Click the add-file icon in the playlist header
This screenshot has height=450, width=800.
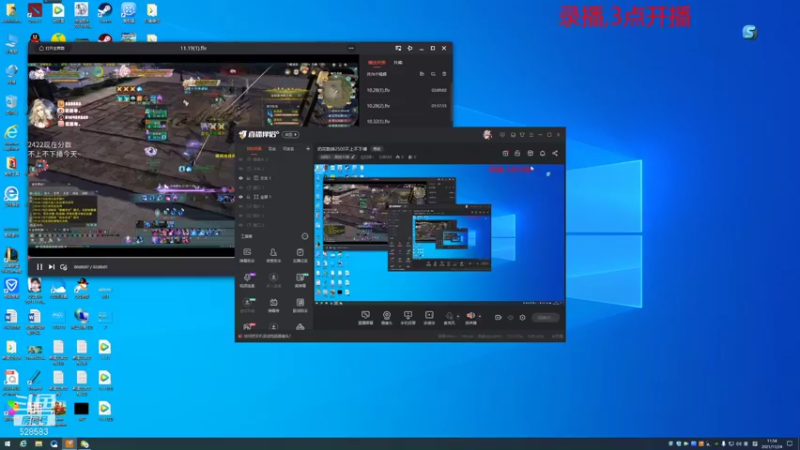click(x=421, y=74)
